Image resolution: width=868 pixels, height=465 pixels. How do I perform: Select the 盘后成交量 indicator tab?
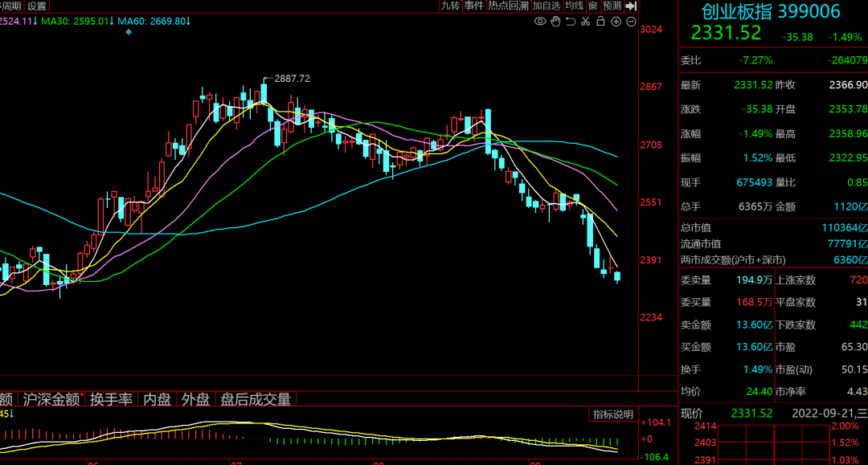pos(256,399)
